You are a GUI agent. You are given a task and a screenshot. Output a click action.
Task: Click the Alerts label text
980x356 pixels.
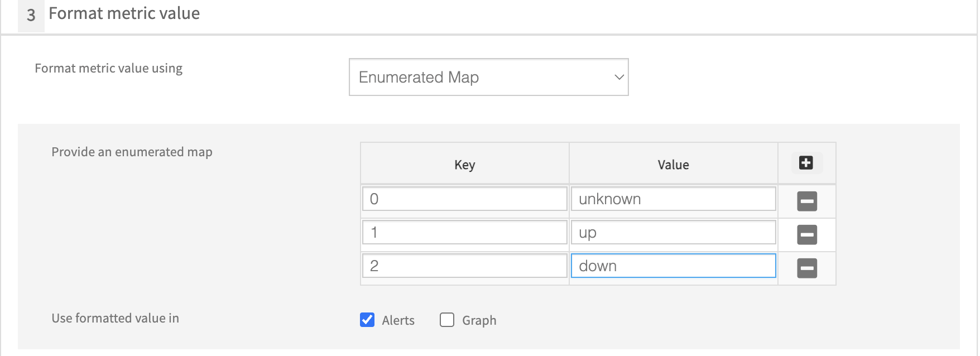point(398,320)
